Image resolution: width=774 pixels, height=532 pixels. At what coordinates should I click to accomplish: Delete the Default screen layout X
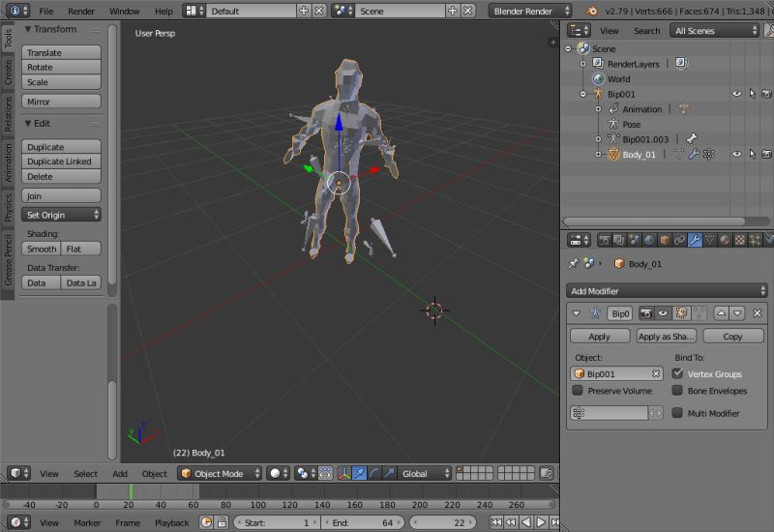pos(319,11)
